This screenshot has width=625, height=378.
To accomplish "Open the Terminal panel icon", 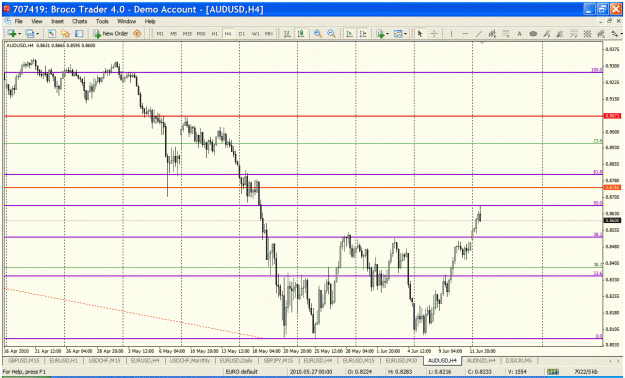I will (x=79, y=34).
